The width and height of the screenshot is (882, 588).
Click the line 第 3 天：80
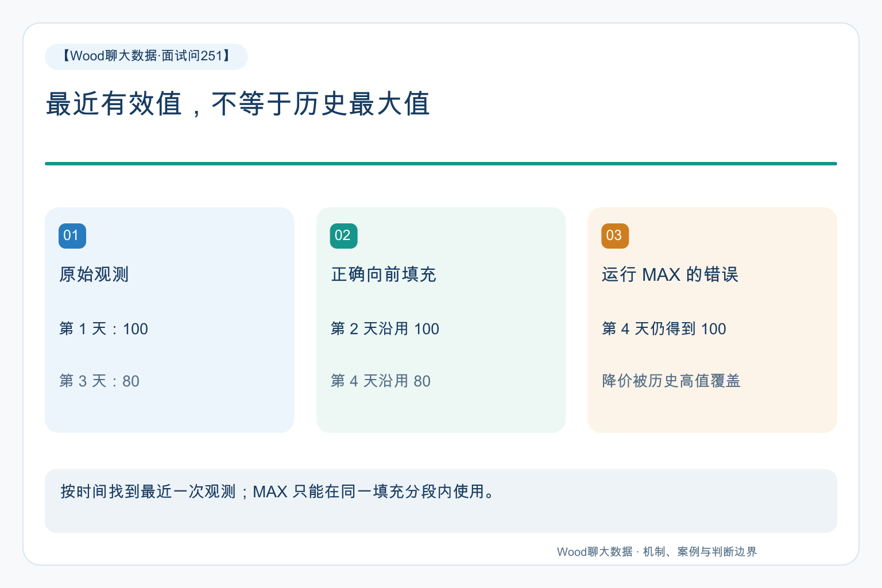click(x=99, y=381)
